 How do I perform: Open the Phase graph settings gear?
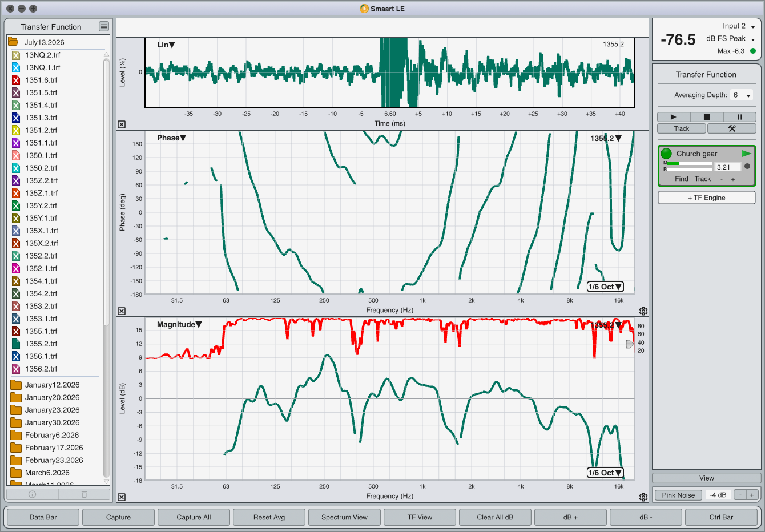pos(643,311)
